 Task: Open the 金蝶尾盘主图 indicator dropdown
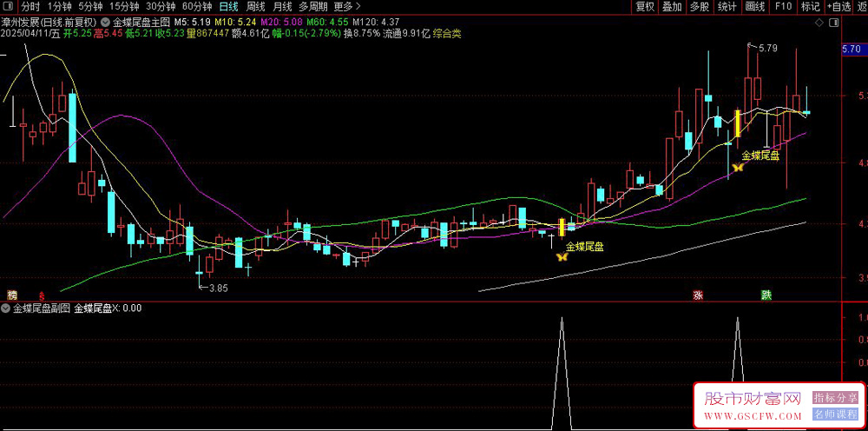105,23
